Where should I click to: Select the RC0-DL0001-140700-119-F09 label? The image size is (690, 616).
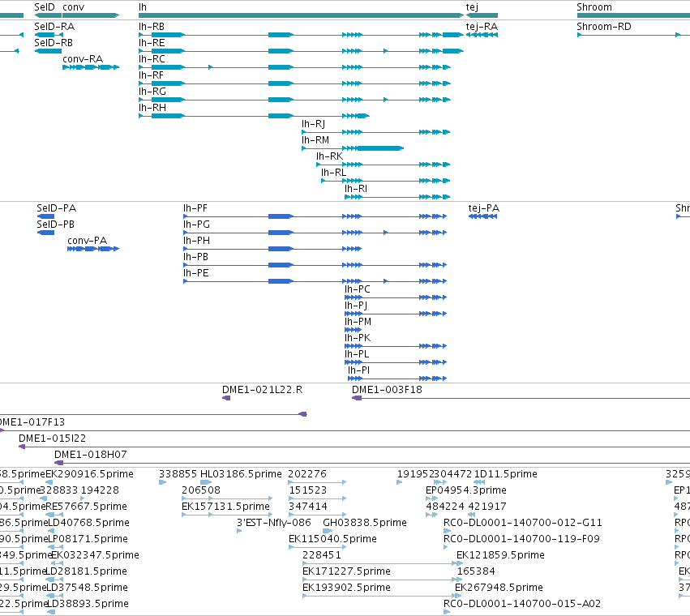click(521, 540)
